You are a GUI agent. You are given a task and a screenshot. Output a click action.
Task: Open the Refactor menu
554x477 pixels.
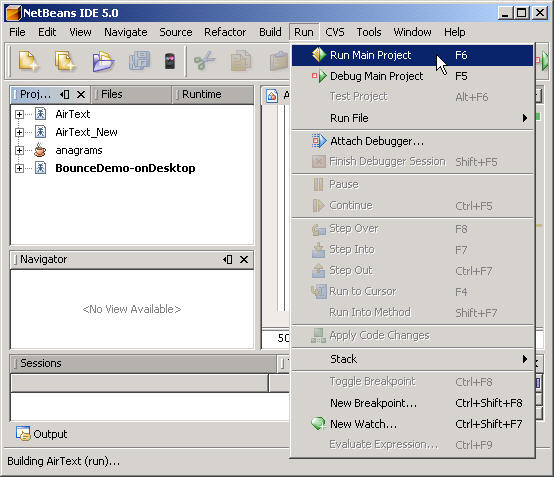[225, 32]
